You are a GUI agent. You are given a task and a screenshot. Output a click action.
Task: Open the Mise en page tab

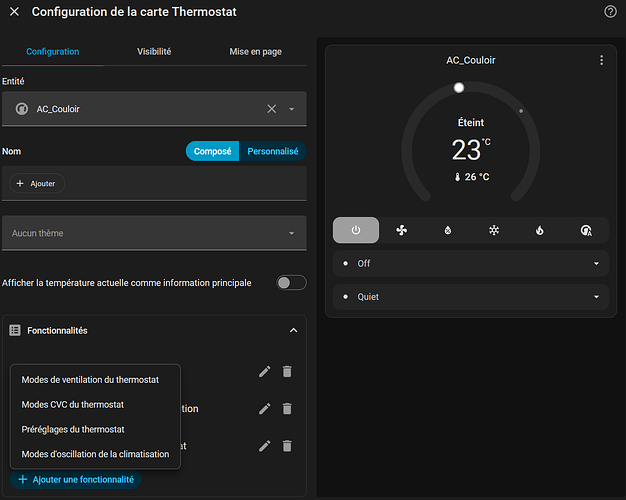point(256,52)
